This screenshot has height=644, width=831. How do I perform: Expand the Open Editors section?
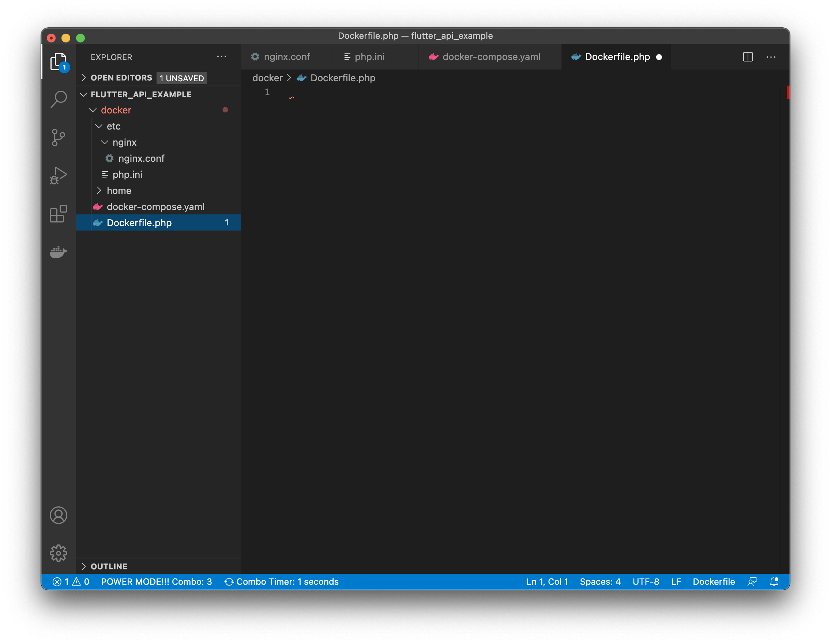121,78
